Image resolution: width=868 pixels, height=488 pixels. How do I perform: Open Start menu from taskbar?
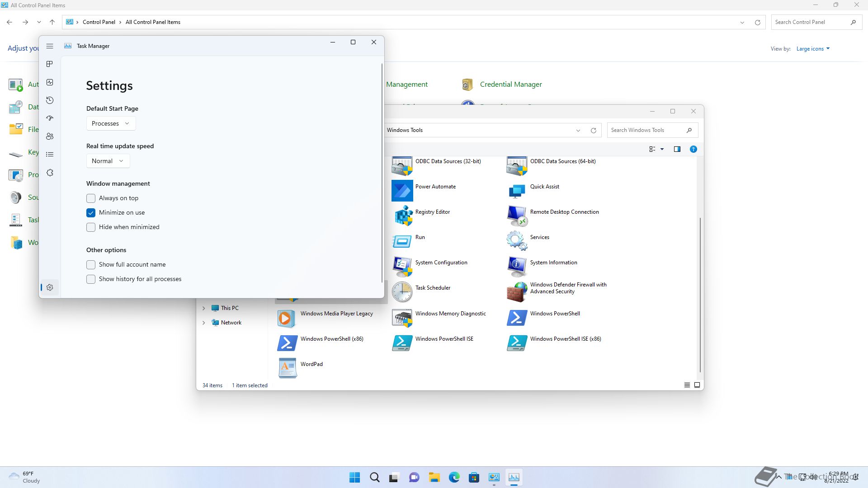(x=355, y=477)
